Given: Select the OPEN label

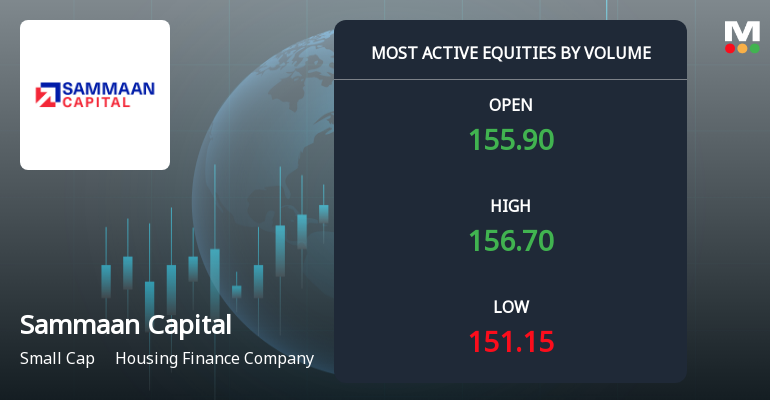Looking at the screenshot, I should 511,105.
